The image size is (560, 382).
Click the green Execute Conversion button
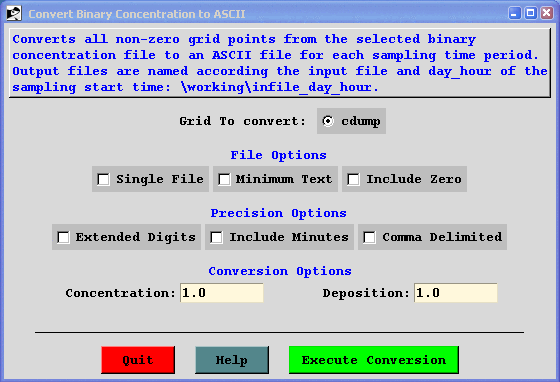click(x=374, y=360)
